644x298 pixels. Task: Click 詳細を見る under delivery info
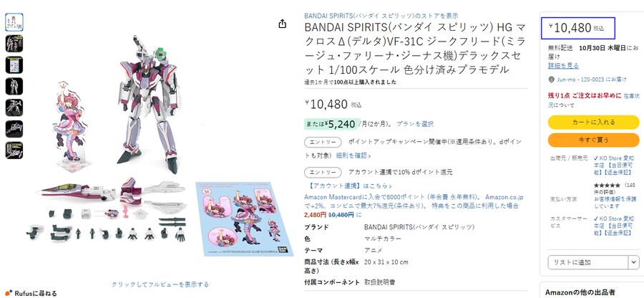[563, 65]
